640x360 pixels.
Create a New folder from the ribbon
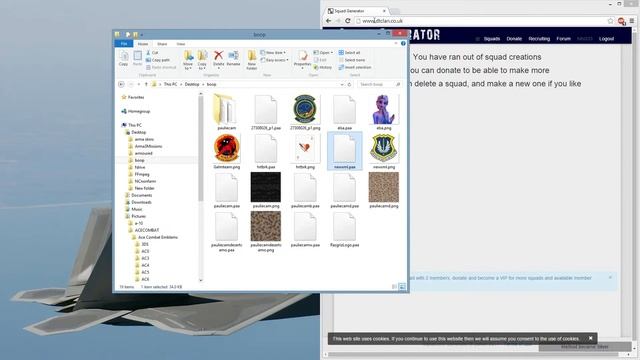pos(252,60)
